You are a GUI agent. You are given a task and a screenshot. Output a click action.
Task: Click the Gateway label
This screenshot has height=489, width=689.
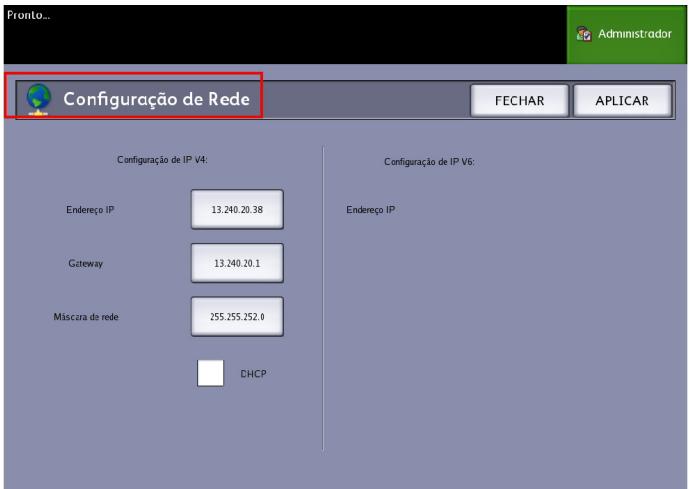tap(86, 264)
